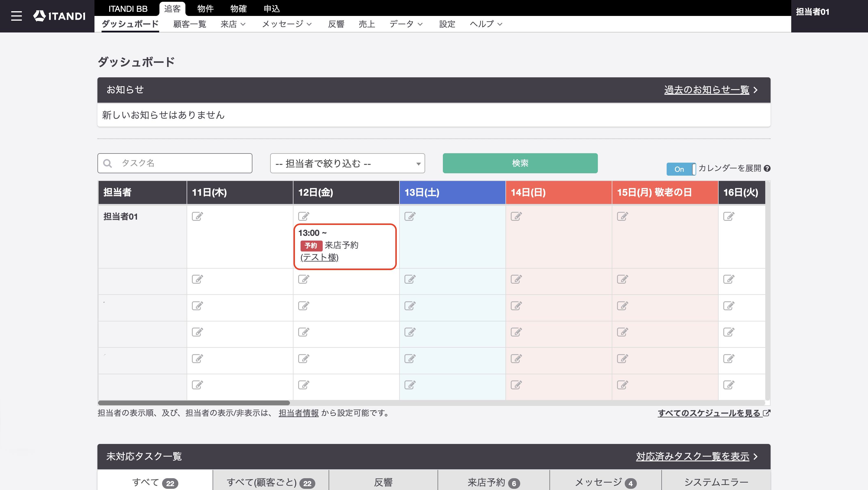The image size is (868, 490).
Task: Click the 13日(土) column header
Action: [452, 192]
